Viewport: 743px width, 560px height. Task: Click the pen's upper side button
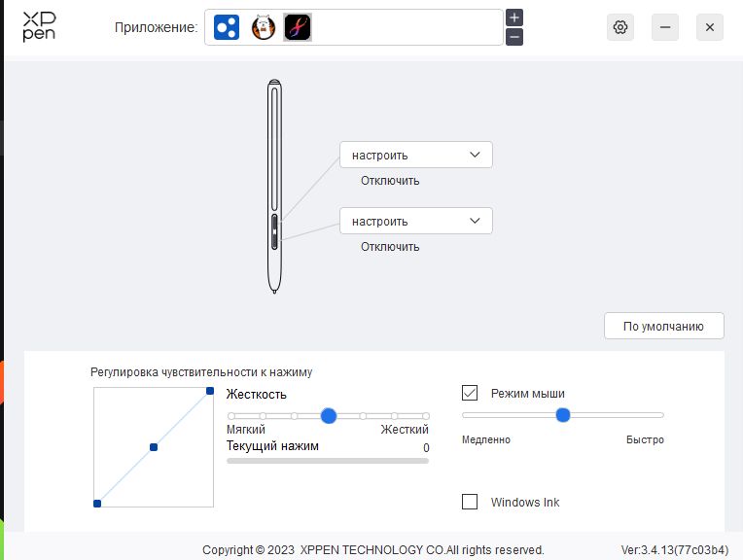point(274,222)
